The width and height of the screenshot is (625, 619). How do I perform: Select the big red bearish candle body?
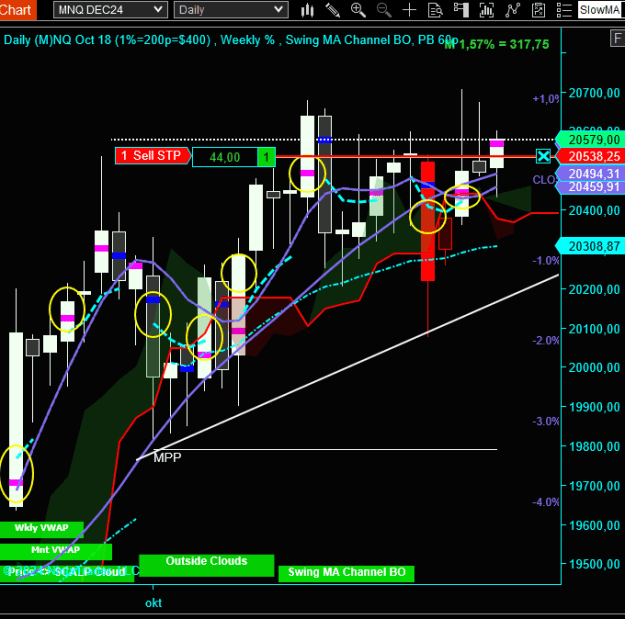(428, 221)
